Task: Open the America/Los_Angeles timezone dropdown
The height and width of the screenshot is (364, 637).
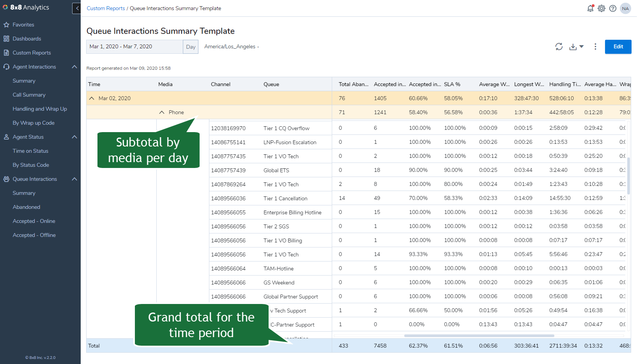Action: coord(232,47)
